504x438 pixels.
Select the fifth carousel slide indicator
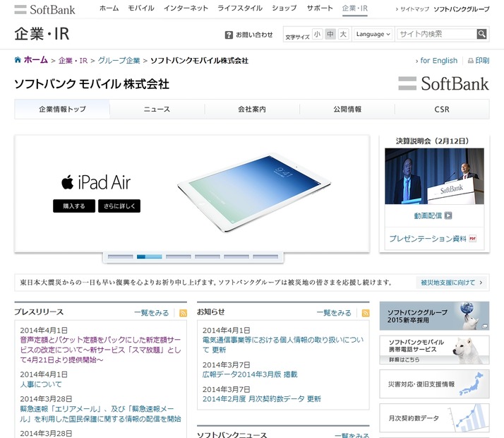(236, 256)
